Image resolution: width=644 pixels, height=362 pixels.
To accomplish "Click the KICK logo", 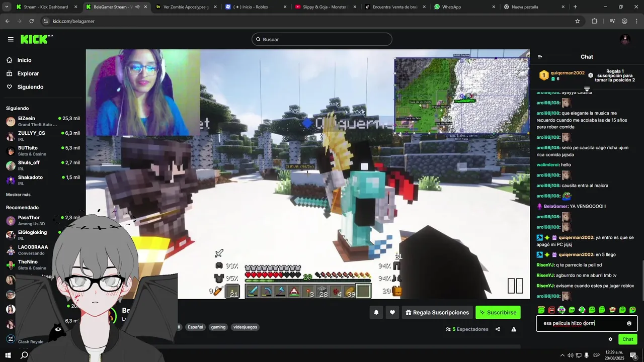I will point(37,39).
